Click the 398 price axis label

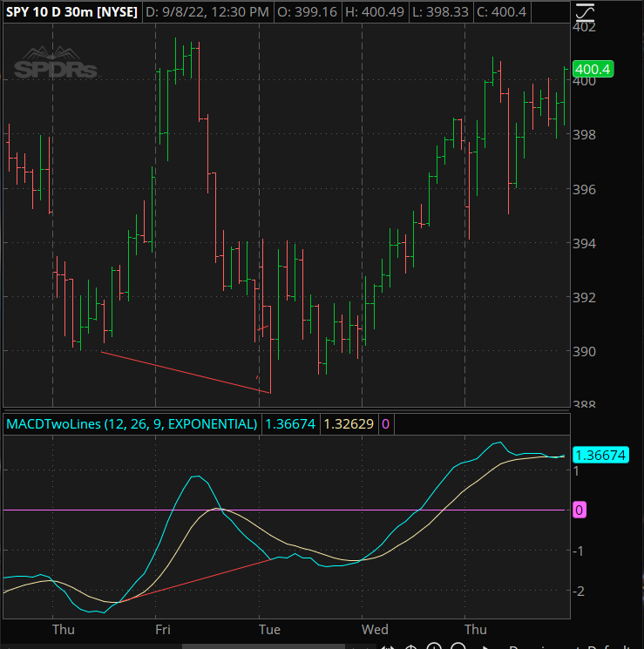[584, 134]
